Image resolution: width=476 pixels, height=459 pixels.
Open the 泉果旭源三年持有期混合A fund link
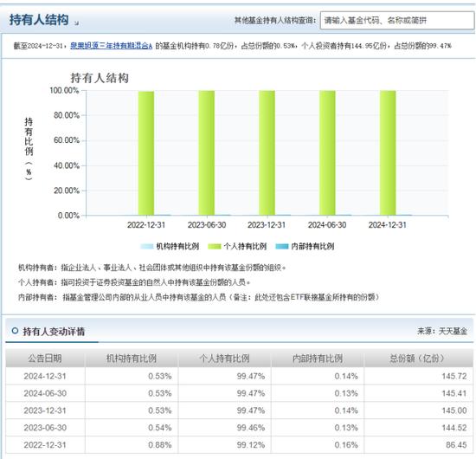[111, 46]
